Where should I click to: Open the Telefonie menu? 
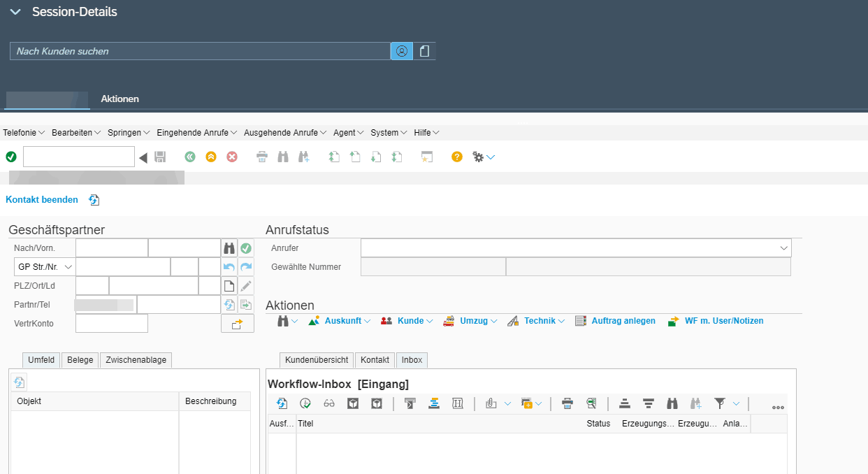point(24,133)
